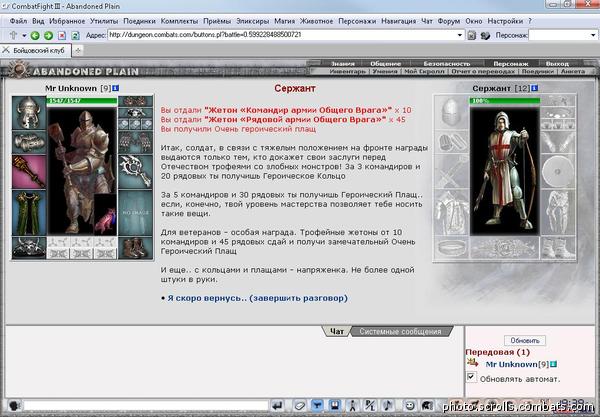Open the Отчет о переводах link
600x417 pixels.
coord(483,71)
